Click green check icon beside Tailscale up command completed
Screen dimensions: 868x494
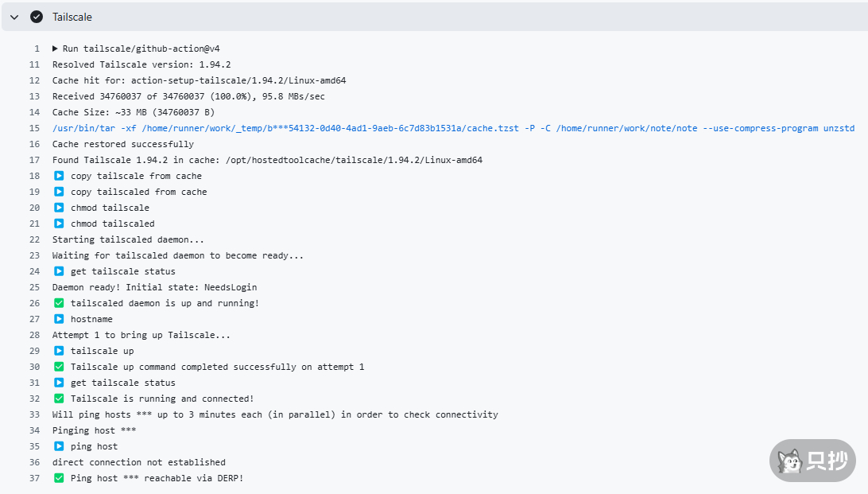coord(60,367)
